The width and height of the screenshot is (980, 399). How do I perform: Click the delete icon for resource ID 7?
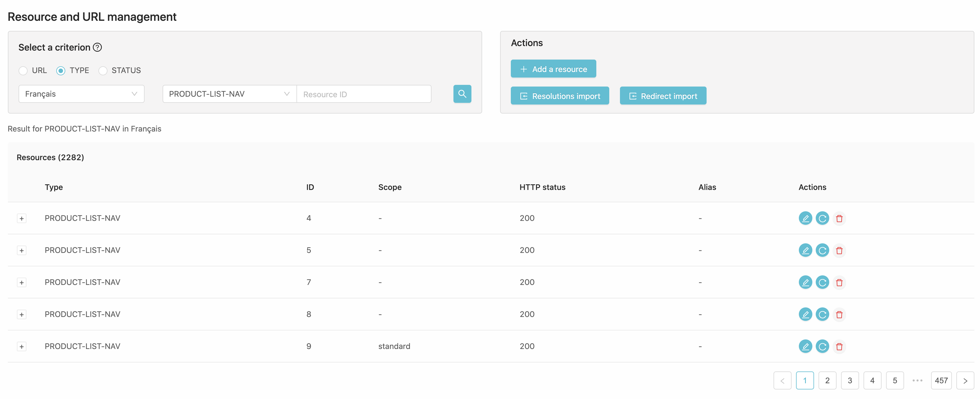click(x=839, y=282)
